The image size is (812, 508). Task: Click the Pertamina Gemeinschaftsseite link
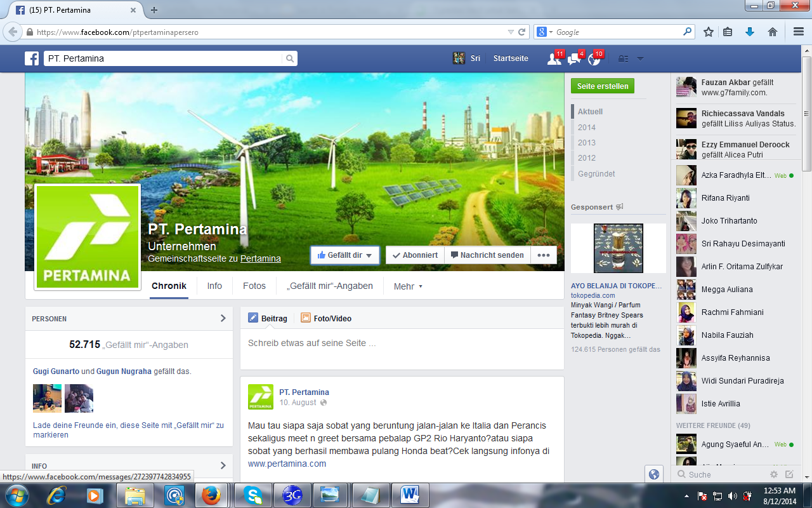[260, 258]
